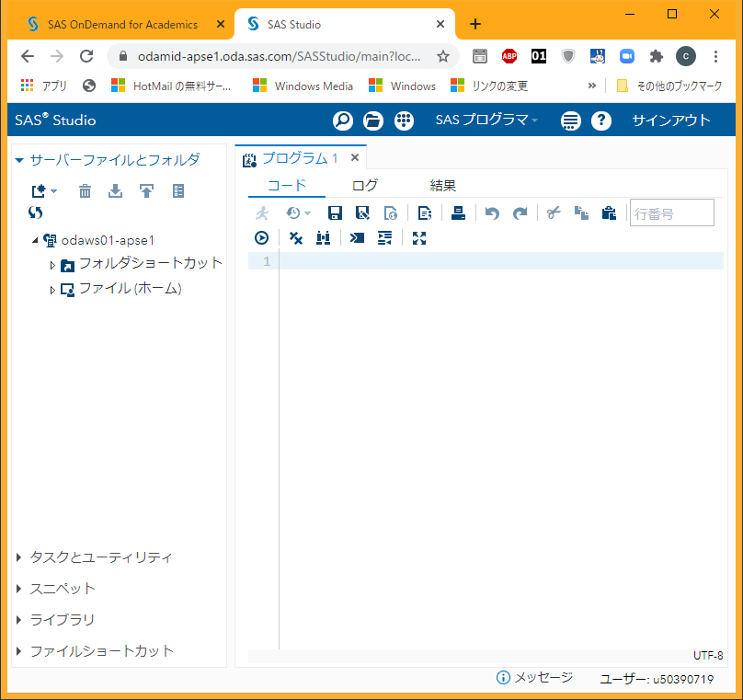743x700 pixels.
Task: Click the program summary icon in code toolbar
Action: pos(391,213)
